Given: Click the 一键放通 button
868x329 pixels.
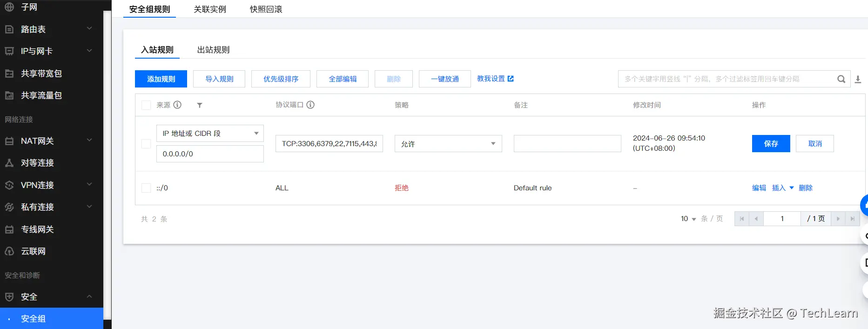Looking at the screenshot, I should tap(445, 79).
